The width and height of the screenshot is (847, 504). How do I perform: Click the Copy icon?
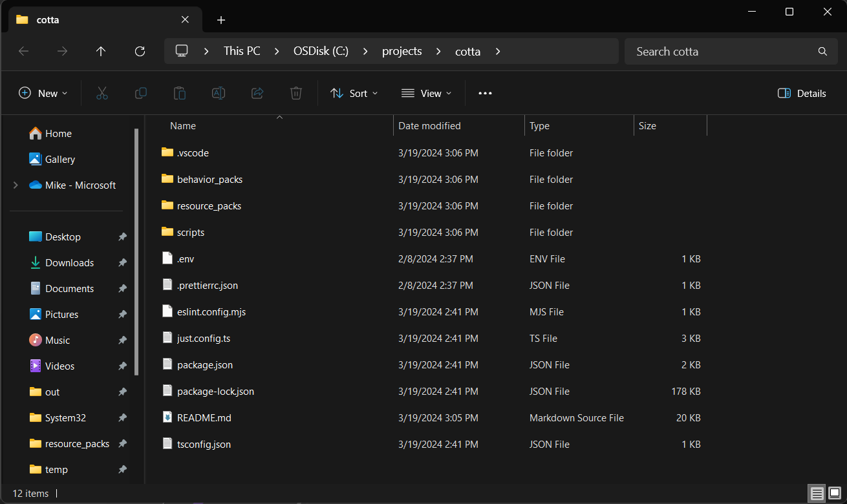point(141,93)
